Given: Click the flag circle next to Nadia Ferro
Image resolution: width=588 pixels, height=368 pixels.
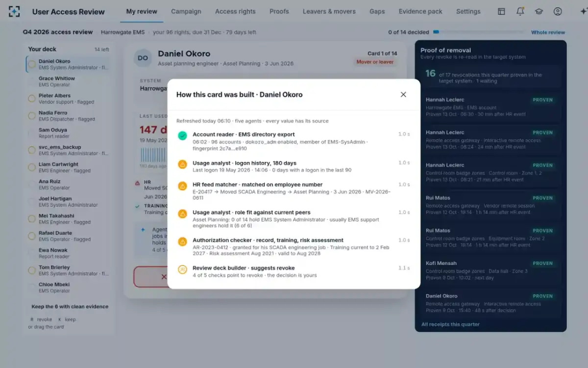Looking at the screenshot, I should point(32,116).
